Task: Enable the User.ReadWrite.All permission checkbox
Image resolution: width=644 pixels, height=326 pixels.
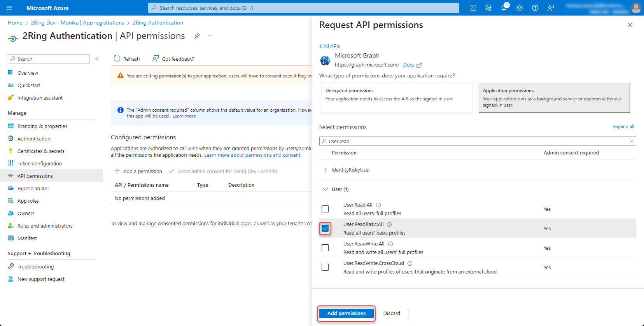Action: tap(325, 248)
